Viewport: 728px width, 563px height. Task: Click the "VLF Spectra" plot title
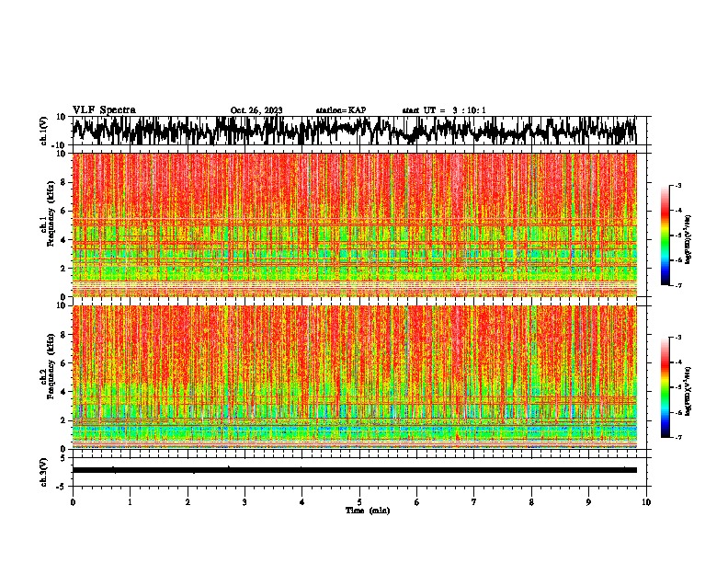[104, 110]
